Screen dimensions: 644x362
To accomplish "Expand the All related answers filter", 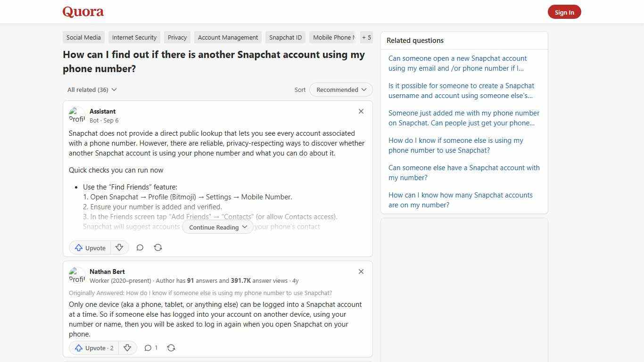I will 92,90.
